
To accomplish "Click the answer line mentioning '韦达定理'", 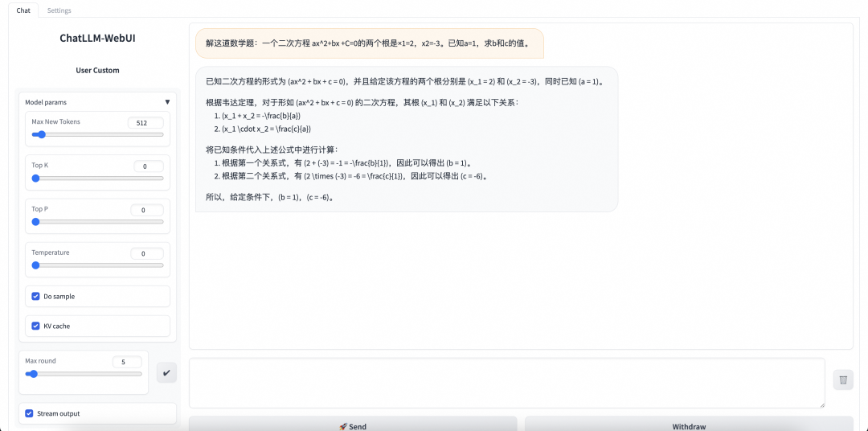I will 362,102.
